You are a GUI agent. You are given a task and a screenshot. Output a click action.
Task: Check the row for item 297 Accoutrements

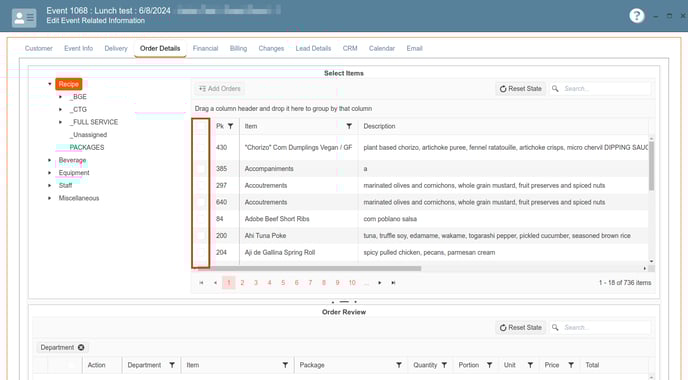201,186
